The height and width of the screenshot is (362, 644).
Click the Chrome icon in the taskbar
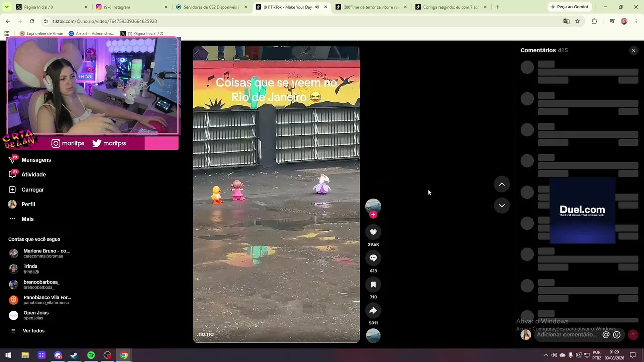tap(124, 355)
